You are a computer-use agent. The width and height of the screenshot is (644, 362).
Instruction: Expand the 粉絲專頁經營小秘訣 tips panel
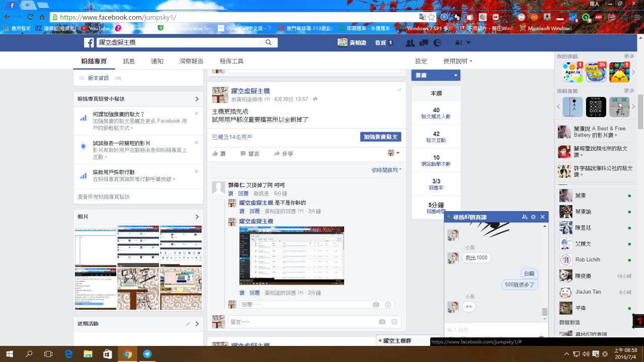point(197,99)
